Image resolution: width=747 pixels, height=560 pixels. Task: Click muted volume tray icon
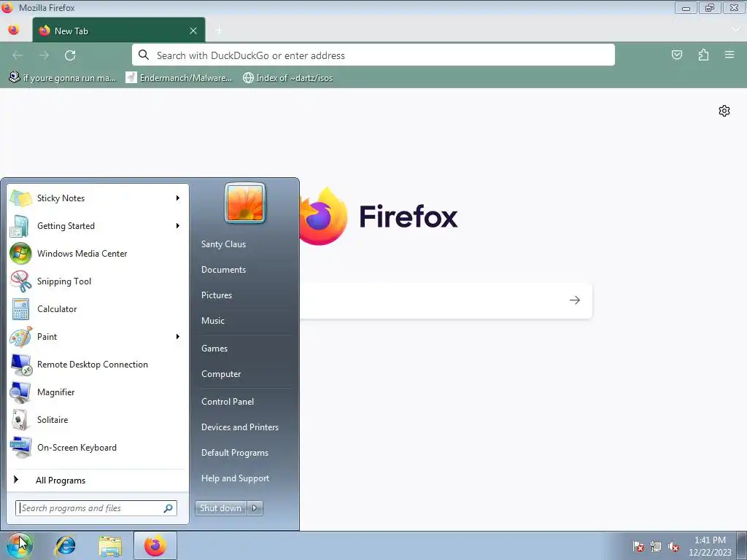pos(673,547)
